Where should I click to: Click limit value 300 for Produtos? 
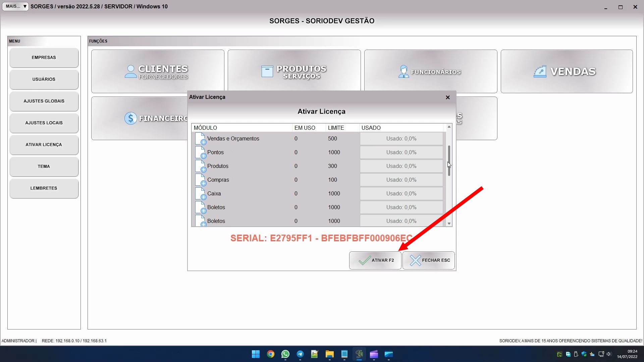point(332,166)
